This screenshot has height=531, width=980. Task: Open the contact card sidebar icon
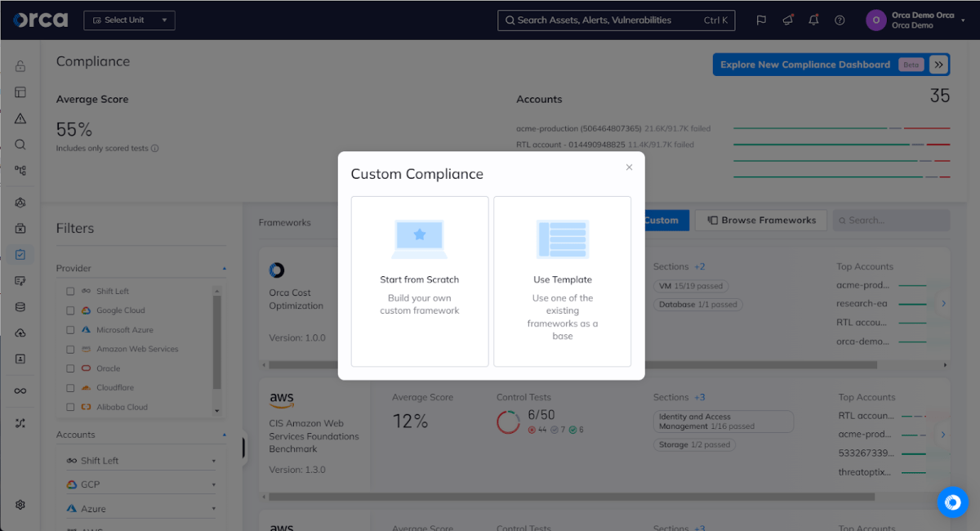[x=20, y=359]
